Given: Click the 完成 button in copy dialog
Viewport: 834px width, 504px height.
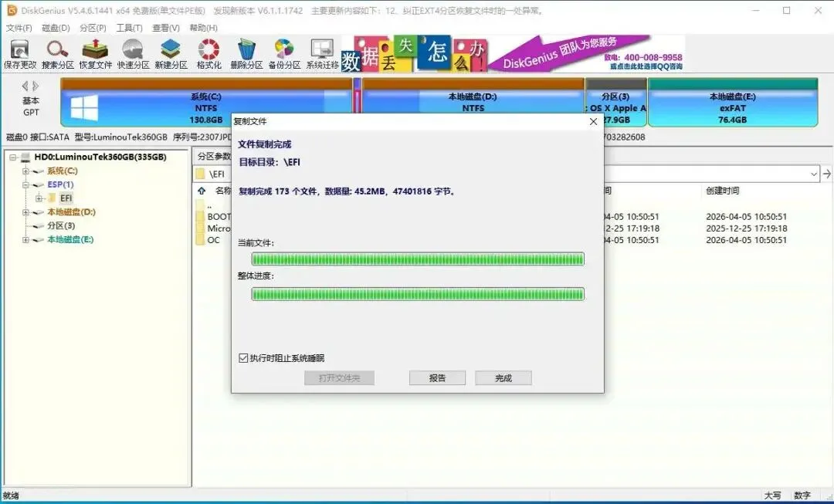Looking at the screenshot, I should coord(503,378).
